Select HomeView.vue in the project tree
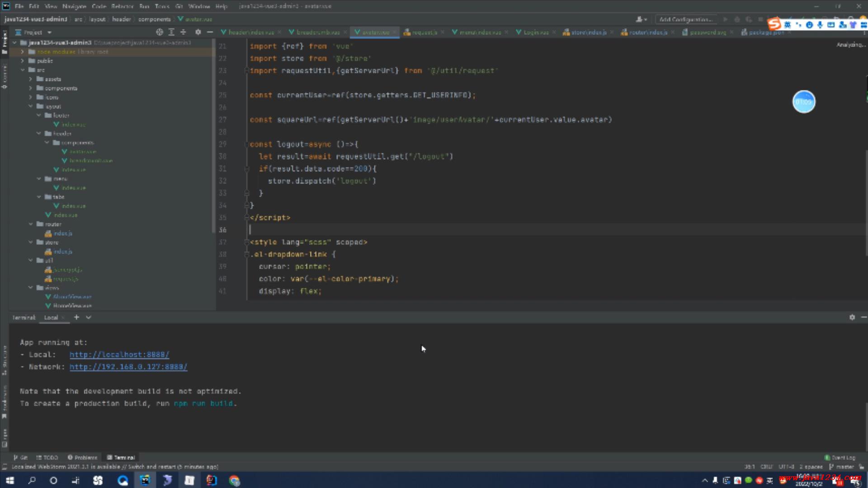 72,306
